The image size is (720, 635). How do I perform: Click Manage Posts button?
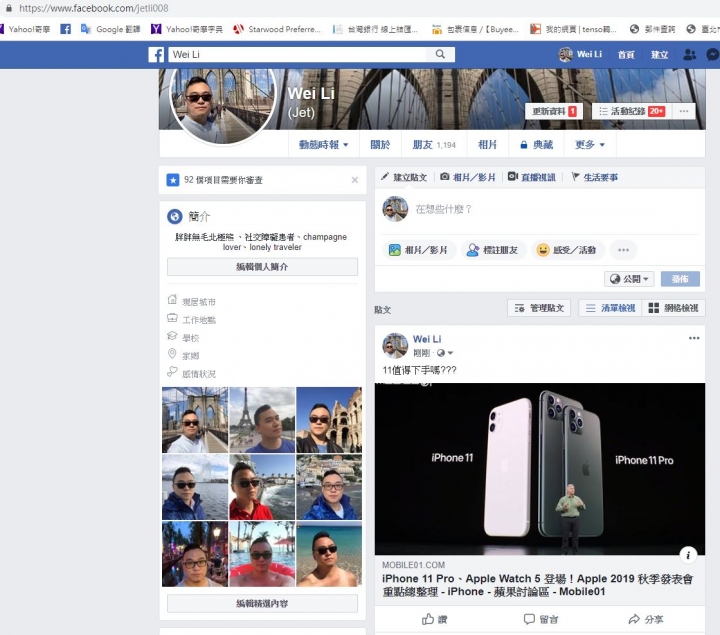pyautogui.click(x=539, y=308)
